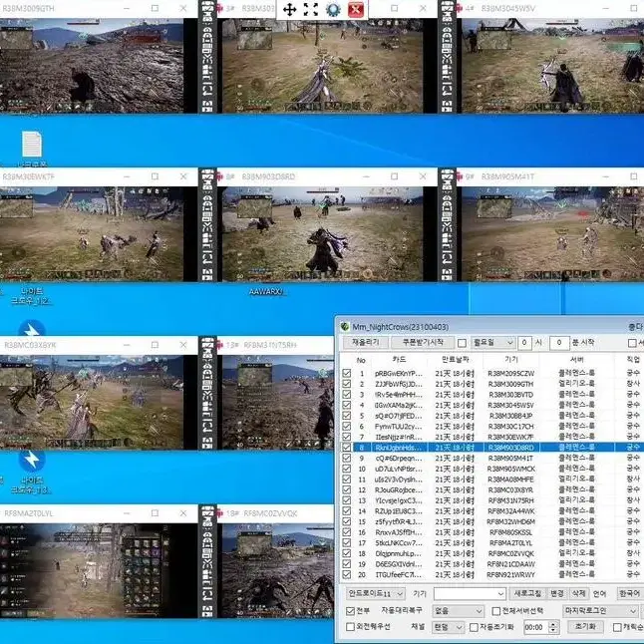Sort the list by the 기기 column header
The width and height of the screenshot is (644, 644).
(511, 359)
